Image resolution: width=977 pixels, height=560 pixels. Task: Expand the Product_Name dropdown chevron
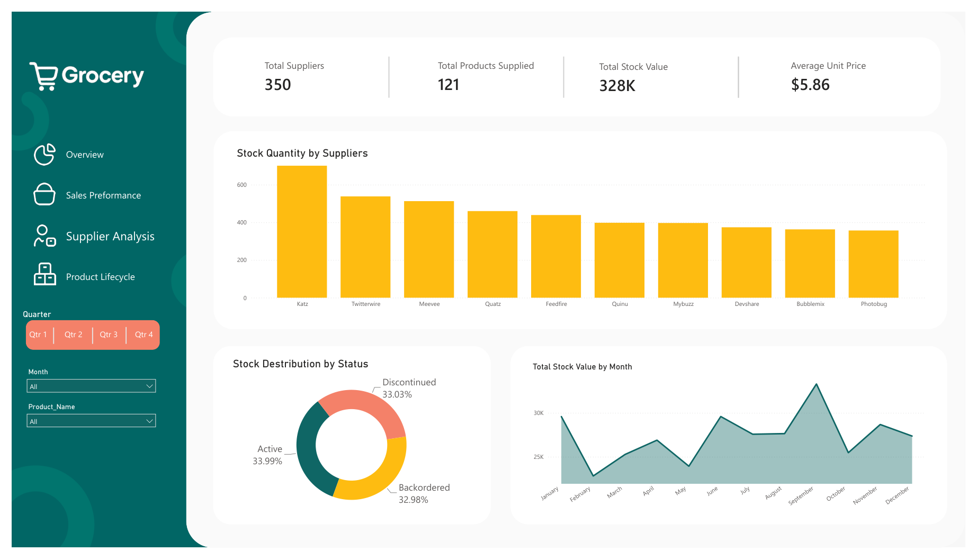149,421
